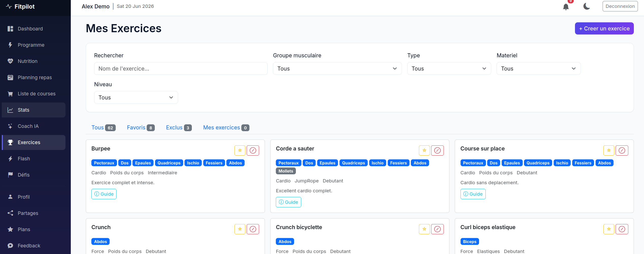Click Abdos tag on Crunch bicyclette card
Viewport: 644px width, 254px height.
285,242
